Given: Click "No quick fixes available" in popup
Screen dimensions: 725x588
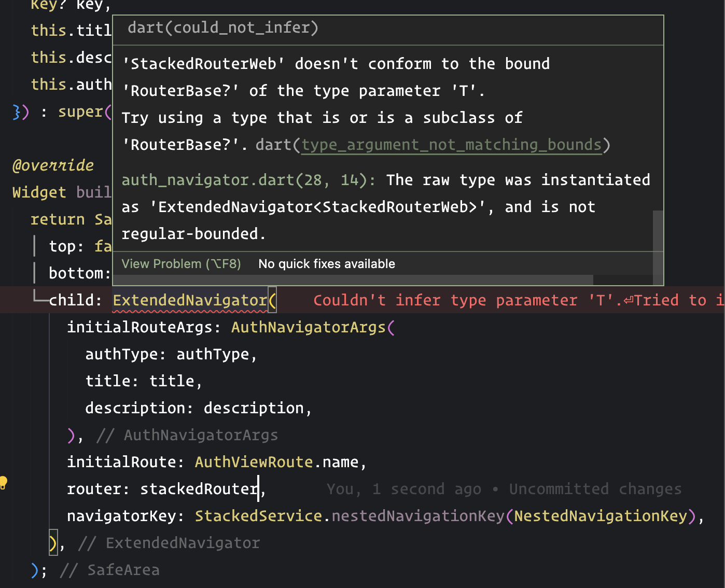Looking at the screenshot, I should [x=327, y=264].
